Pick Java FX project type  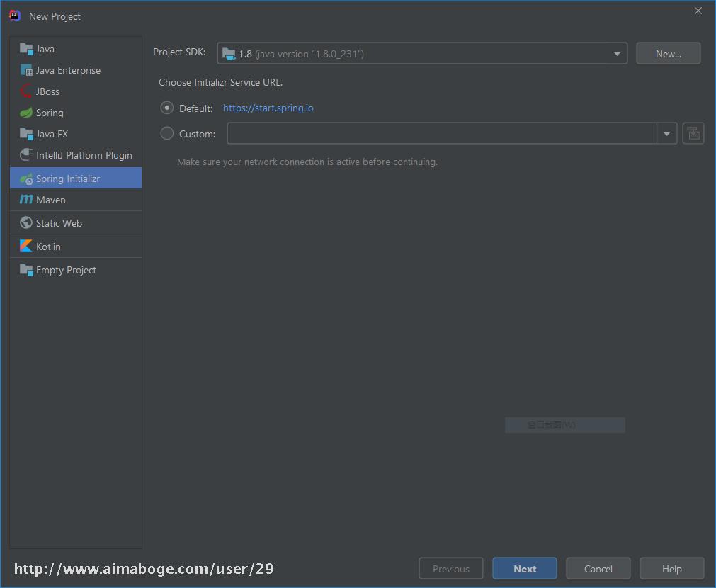click(x=76, y=134)
